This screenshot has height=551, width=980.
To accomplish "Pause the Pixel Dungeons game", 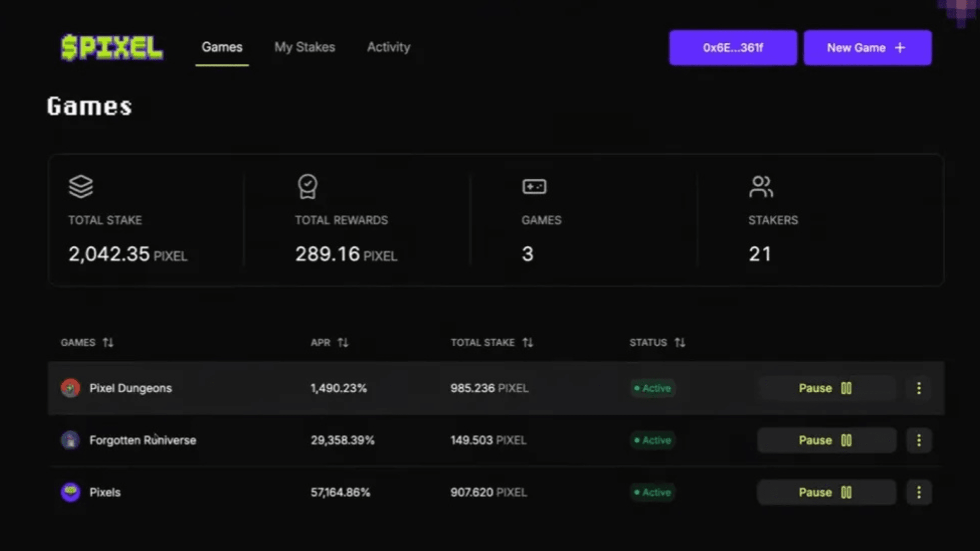I will click(x=826, y=388).
